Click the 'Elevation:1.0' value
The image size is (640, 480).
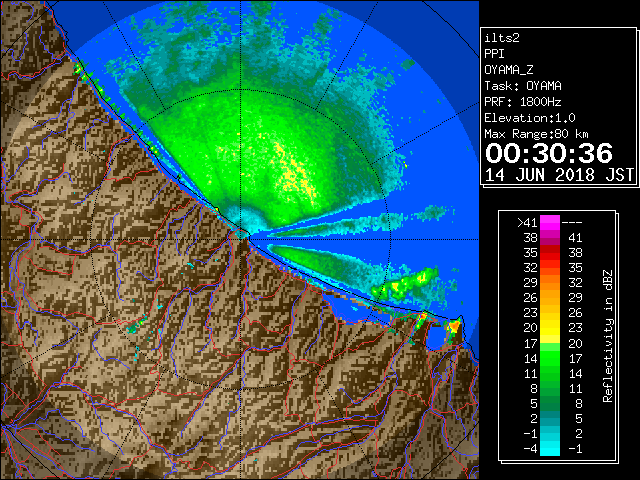pyautogui.click(x=530, y=118)
